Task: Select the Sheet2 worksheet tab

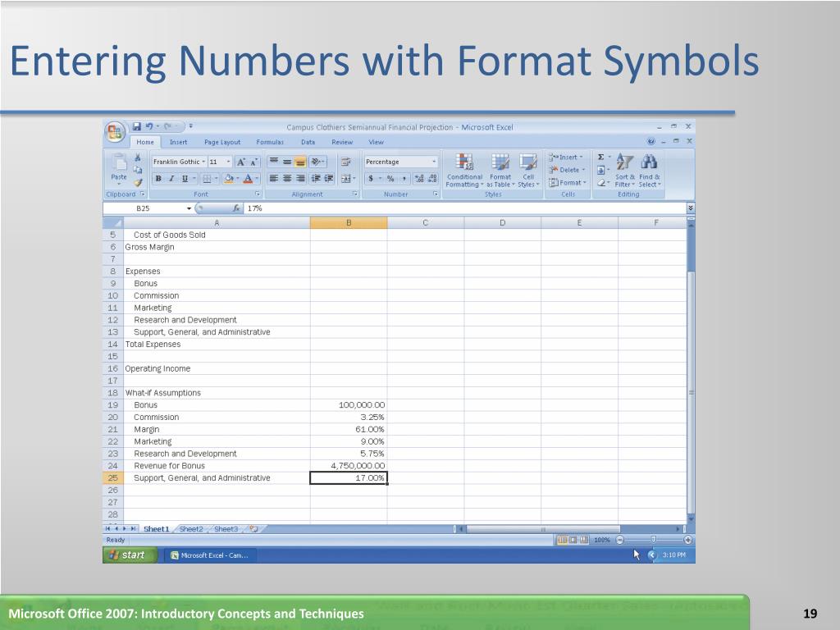Action: (x=191, y=529)
